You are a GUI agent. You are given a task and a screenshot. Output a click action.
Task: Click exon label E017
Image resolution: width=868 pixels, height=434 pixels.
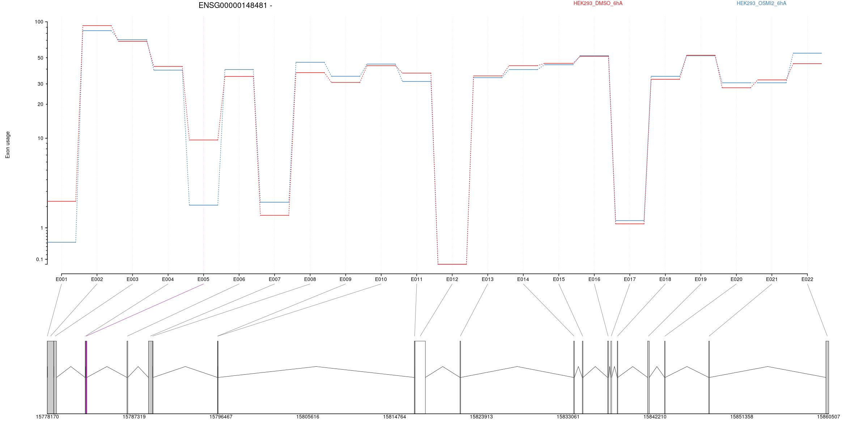(x=630, y=279)
